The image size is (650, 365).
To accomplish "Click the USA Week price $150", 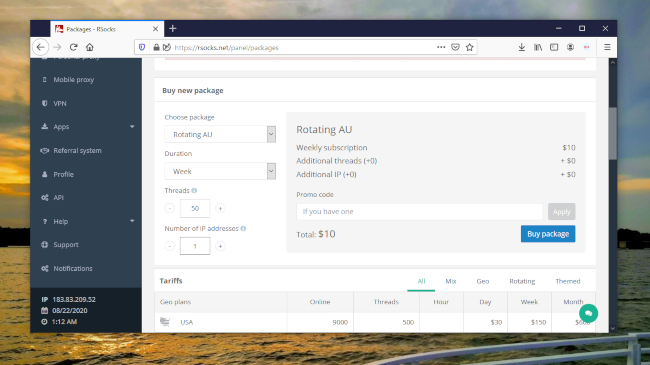I will coord(538,322).
